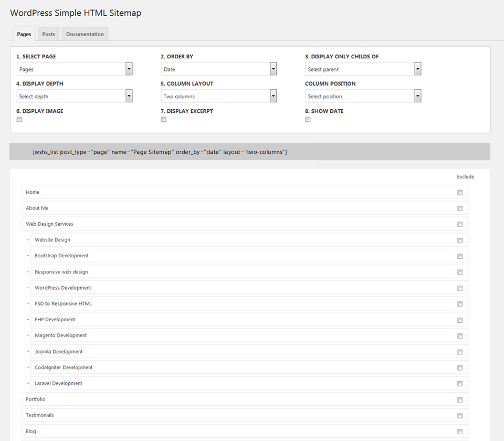This screenshot has width=504, height=441.
Task: Select the Web Design Services row
Action: point(245,224)
